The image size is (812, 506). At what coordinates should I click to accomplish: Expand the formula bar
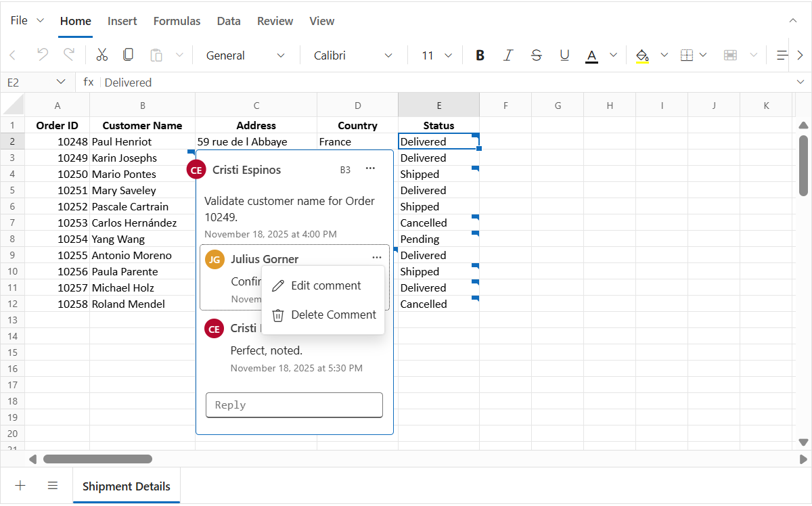coord(800,82)
